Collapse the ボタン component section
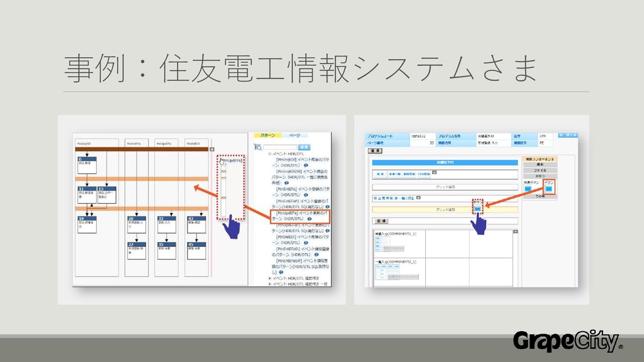The image size is (644, 362). 540,176
